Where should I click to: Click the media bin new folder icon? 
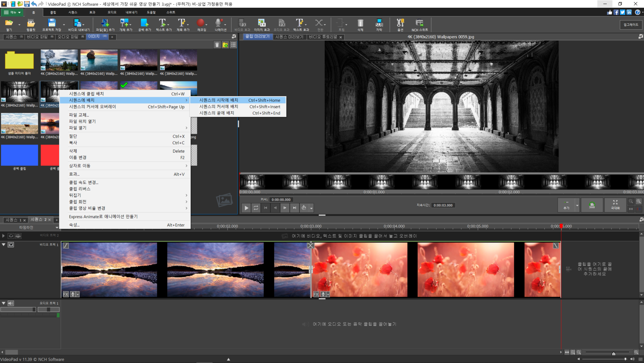(x=225, y=45)
